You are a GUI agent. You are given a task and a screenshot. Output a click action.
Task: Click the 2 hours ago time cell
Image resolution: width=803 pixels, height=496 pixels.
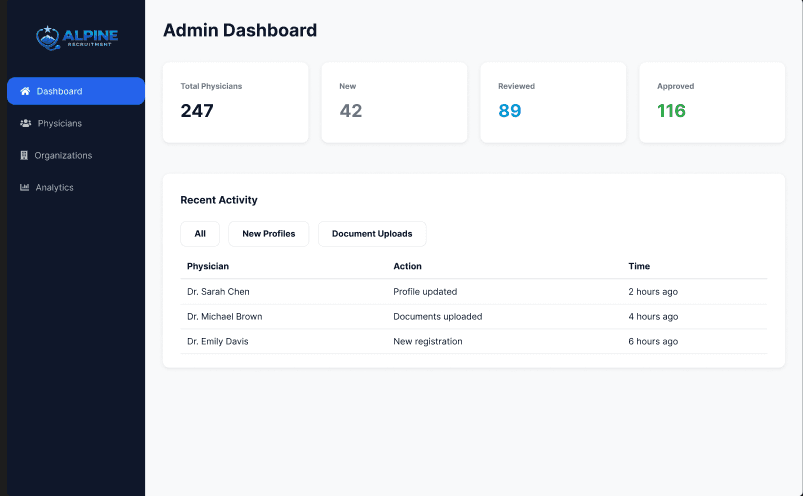point(653,292)
